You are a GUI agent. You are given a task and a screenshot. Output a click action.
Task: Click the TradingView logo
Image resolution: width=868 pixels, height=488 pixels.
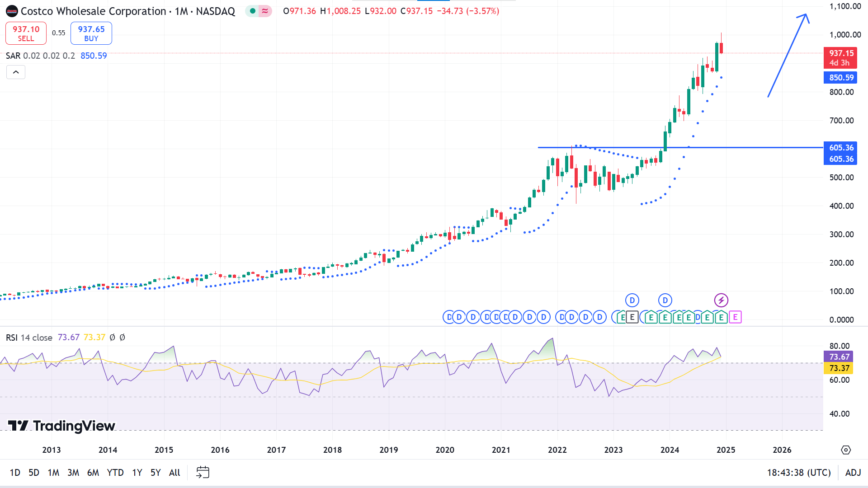[x=62, y=426]
